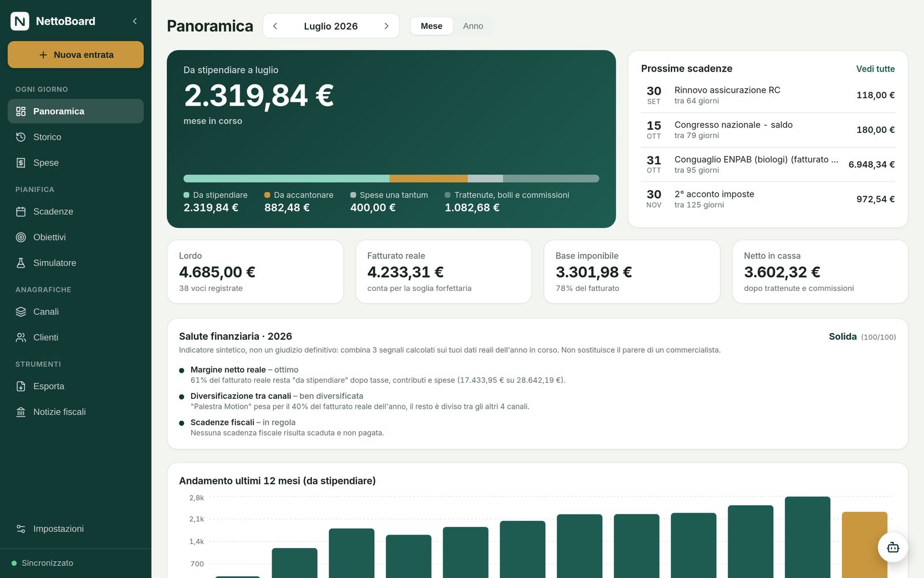
Task: Click Andamento ultimi 12 mesi heading
Action: (277, 481)
